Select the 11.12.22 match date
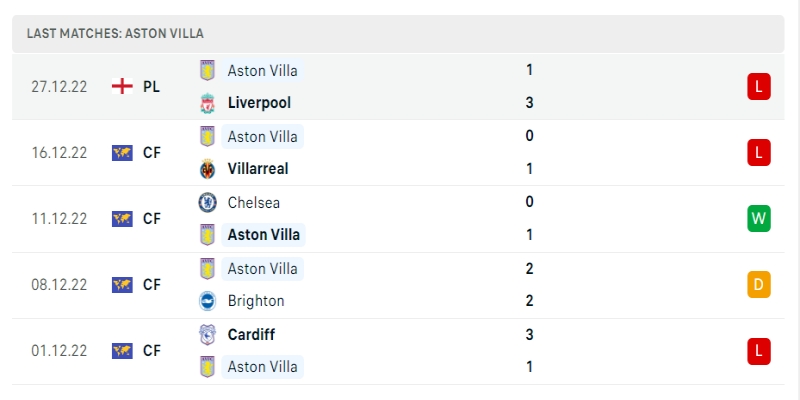800x400 pixels. [59, 218]
